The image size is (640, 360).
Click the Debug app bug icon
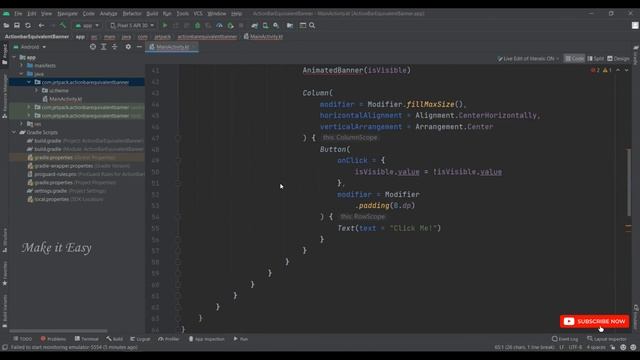click(x=198, y=25)
